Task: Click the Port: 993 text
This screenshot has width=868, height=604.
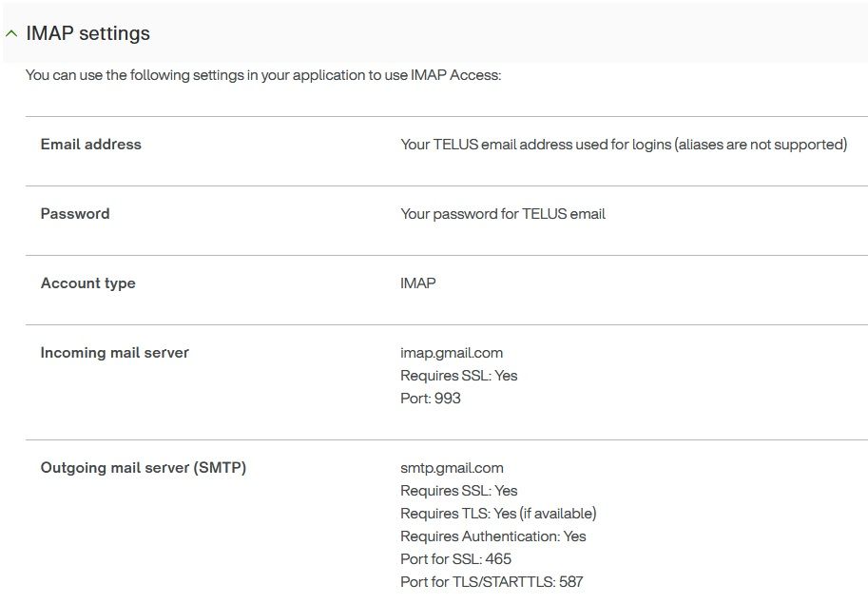Action: pyautogui.click(x=431, y=399)
